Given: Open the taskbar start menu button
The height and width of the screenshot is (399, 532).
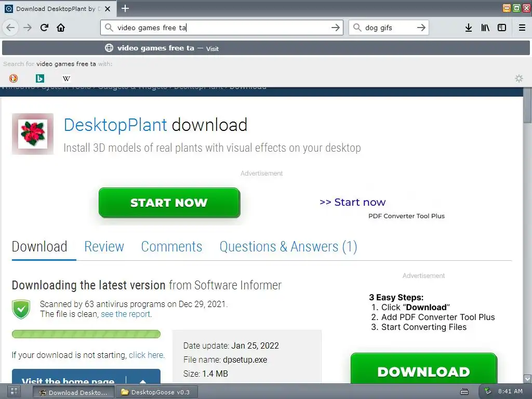Looking at the screenshot, I should click(x=14, y=392).
